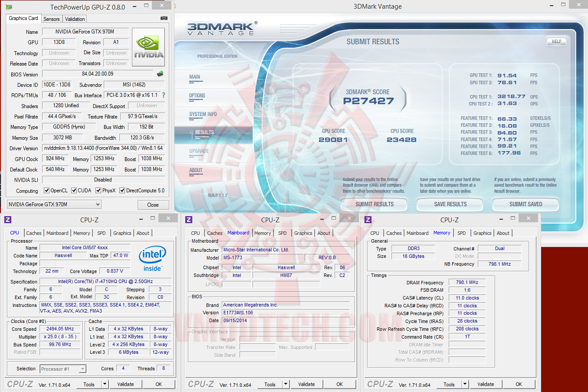Toggle the PhysX checkbox in GPU-Z
Screen dimensions: 588x392
tap(98, 191)
